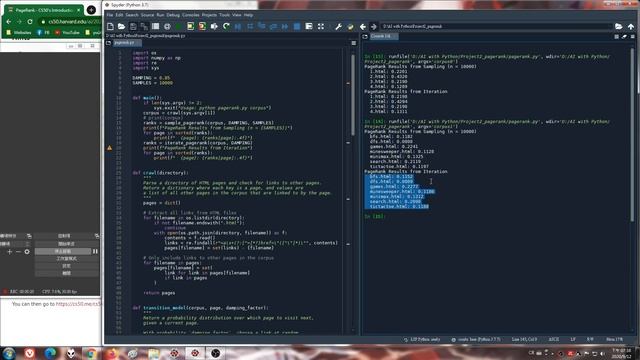The height and width of the screenshot is (360, 640).
Task: Open the YouTube bookmark in browser
Action: pyautogui.click(x=67, y=33)
